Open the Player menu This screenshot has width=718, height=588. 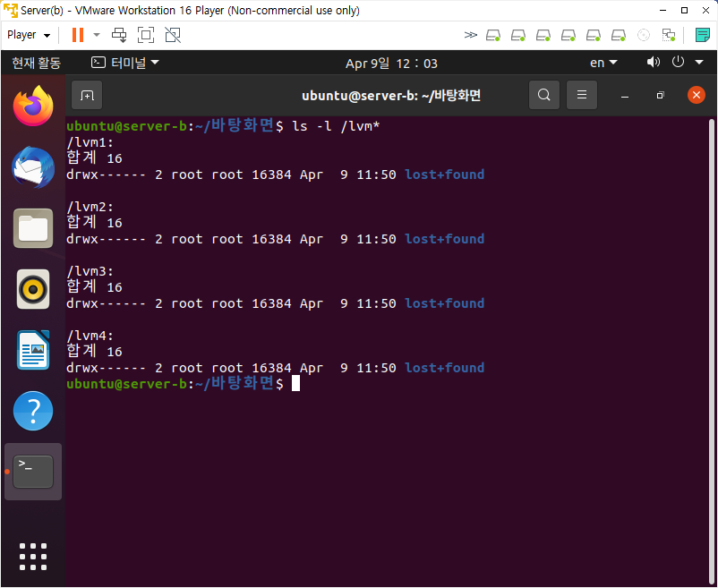coord(29,35)
